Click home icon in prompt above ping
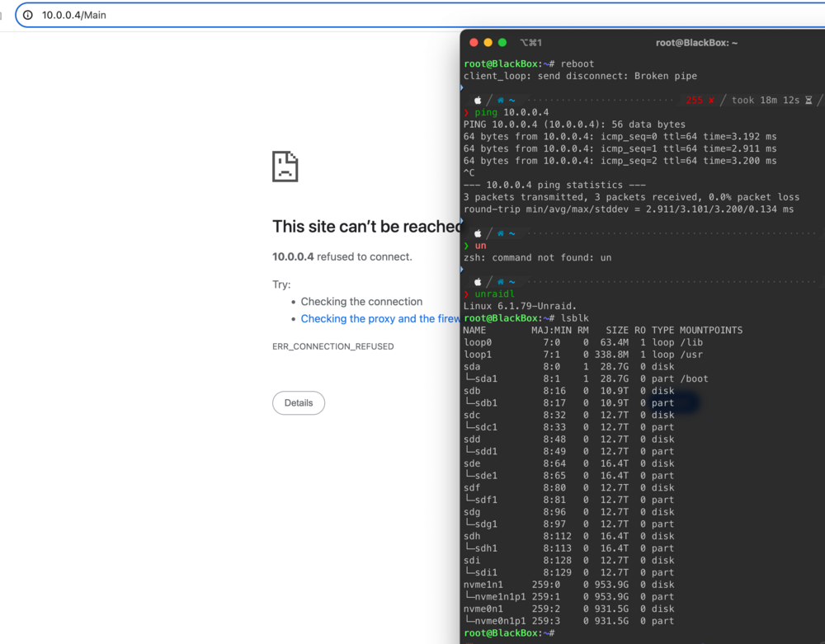This screenshot has width=825, height=644. [501, 100]
